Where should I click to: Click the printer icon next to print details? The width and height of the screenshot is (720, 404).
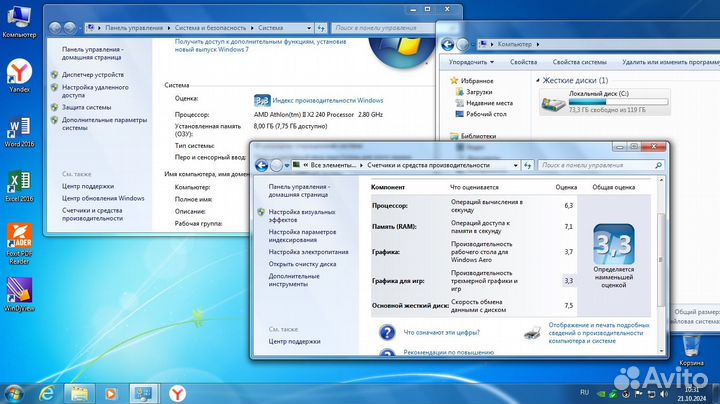coord(532,333)
